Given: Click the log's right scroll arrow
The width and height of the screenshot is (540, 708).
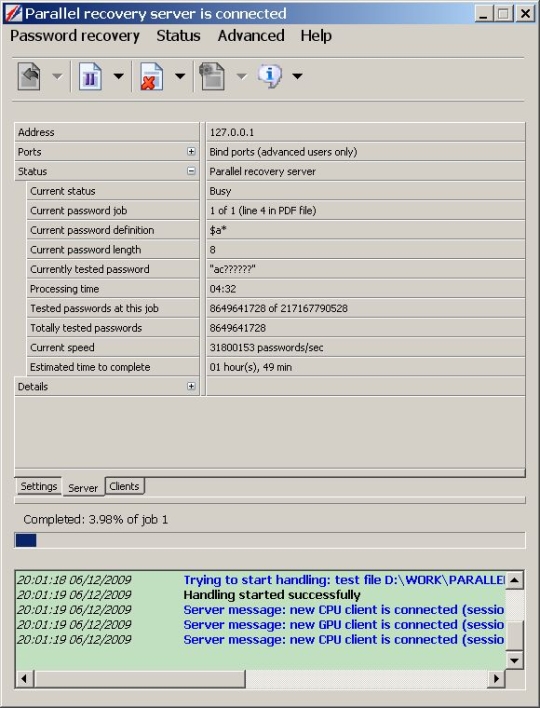Looking at the screenshot, I should pos(496,679).
